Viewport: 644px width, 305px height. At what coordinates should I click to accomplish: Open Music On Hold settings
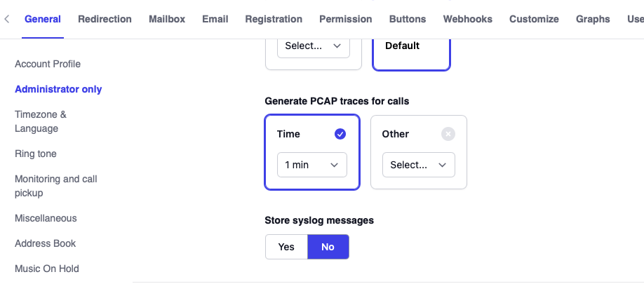[x=47, y=269]
